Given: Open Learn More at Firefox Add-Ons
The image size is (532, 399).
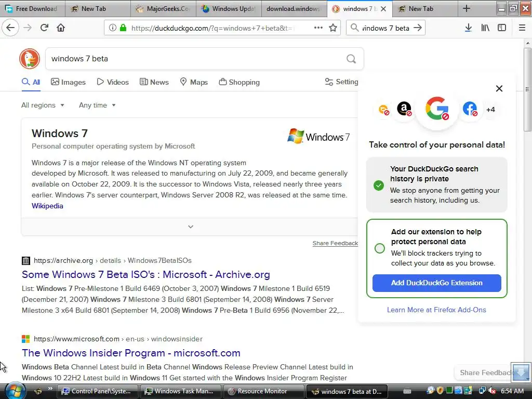Looking at the screenshot, I should tap(436, 310).
